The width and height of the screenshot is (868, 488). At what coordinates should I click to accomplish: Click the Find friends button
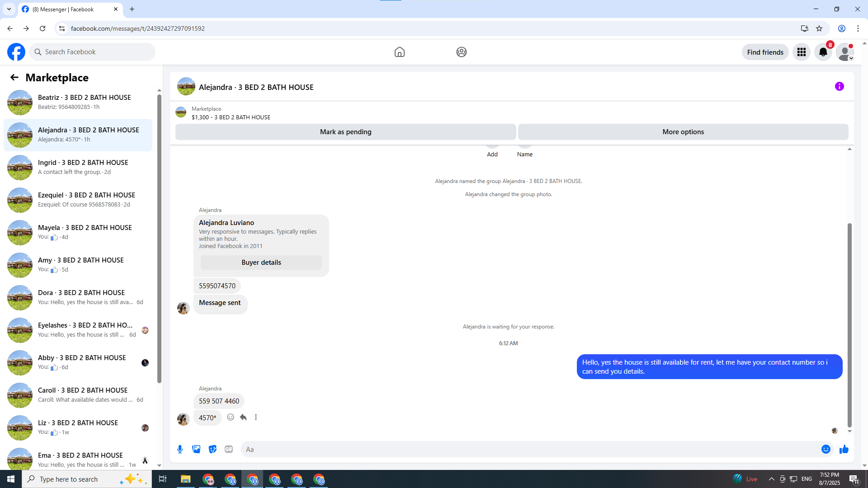click(x=765, y=52)
